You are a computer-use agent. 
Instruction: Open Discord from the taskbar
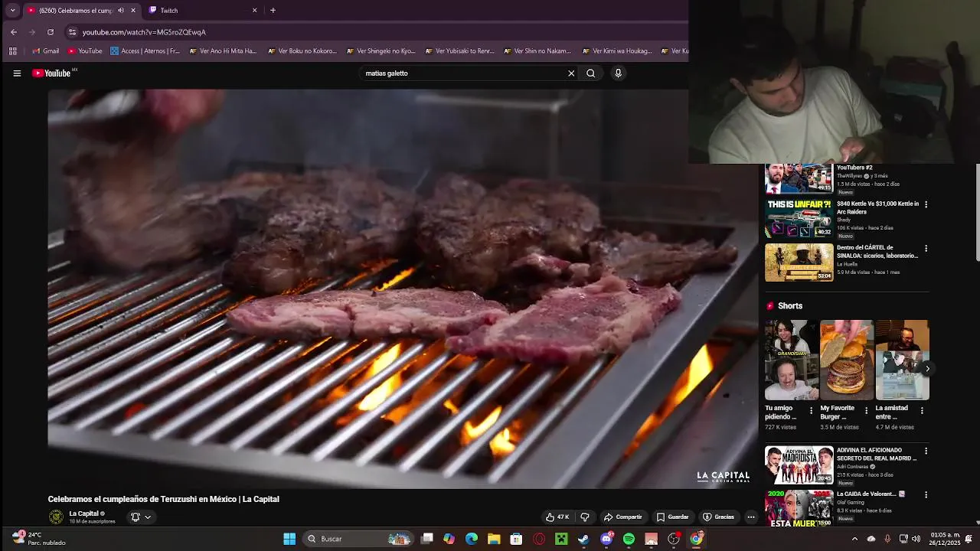(606, 539)
